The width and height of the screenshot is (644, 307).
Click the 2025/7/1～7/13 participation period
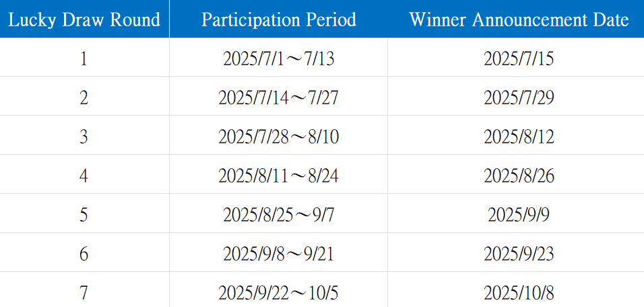tap(278, 59)
